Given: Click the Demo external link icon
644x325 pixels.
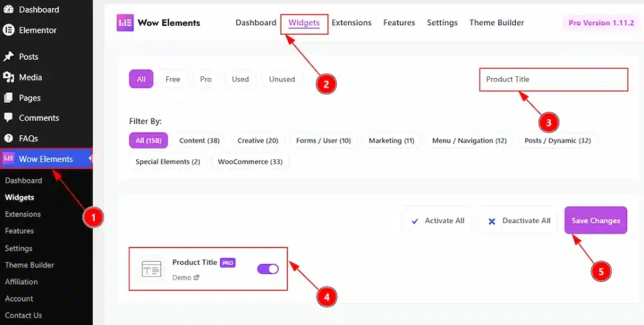Looking at the screenshot, I should (x=196, y=278).
